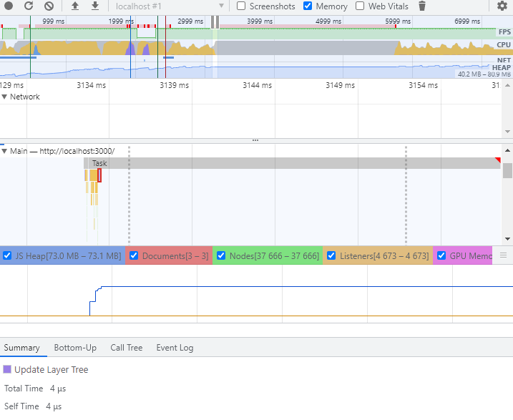
Task: Uncheck the Memory checkbox
Action: point(308,6)
